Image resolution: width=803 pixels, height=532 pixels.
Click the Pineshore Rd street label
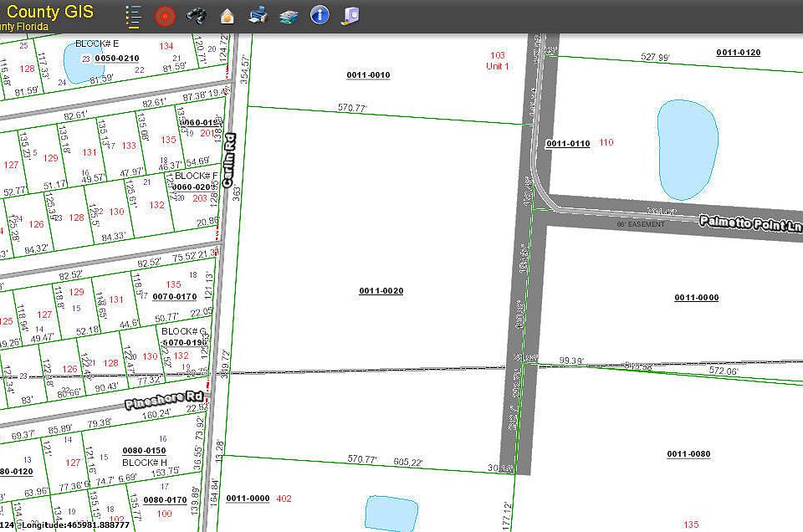click(165, 401)
